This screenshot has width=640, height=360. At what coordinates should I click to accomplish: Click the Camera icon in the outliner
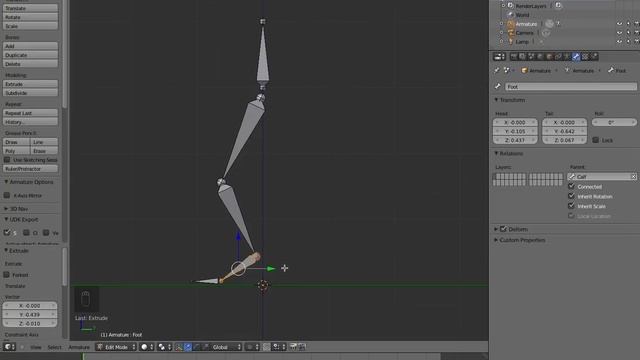(511, 33)
